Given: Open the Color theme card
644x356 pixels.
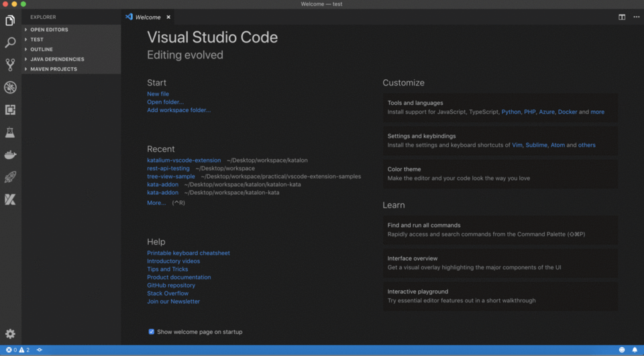Looking at the screenshot, I should pyautogui.click(x=500, y=174).
